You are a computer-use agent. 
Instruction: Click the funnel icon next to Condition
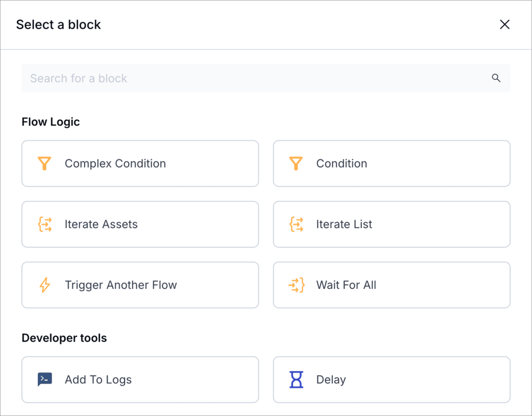296,163
